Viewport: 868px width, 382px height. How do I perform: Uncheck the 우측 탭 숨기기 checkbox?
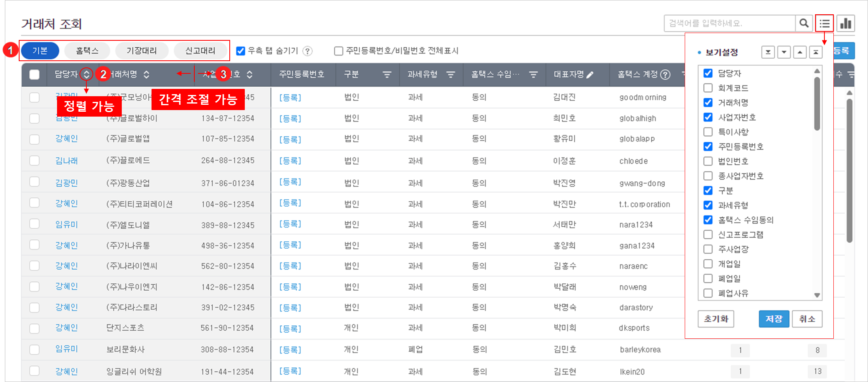coord(241,51)
